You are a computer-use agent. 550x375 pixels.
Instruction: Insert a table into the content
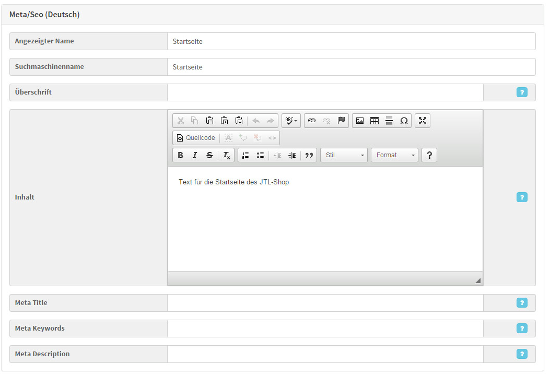pos(374,121)
